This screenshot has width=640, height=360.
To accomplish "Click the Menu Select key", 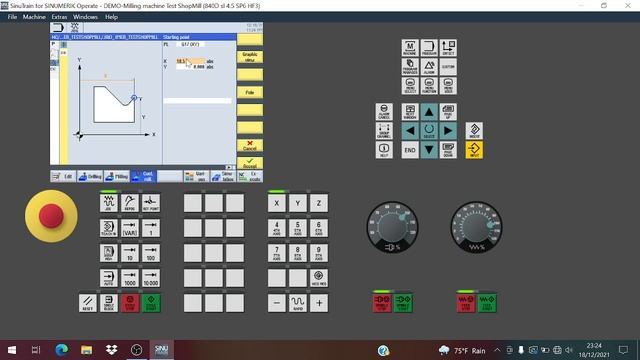I will tap(410, 86).
